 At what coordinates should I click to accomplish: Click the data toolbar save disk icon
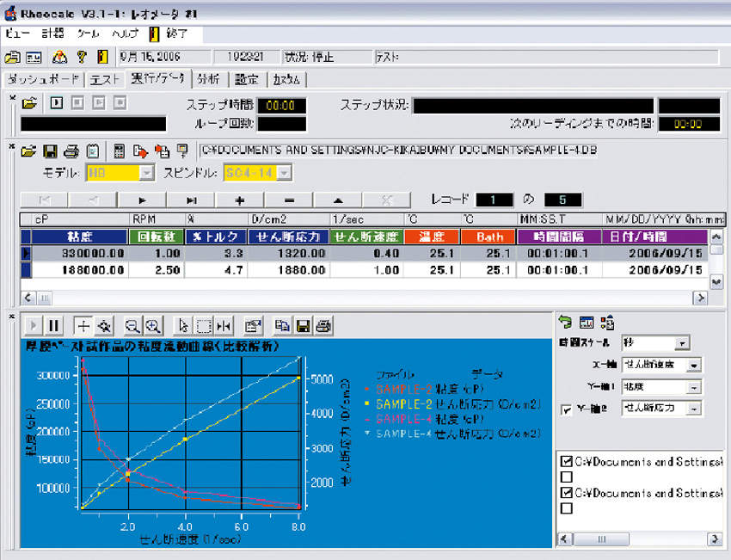point(50,151)
